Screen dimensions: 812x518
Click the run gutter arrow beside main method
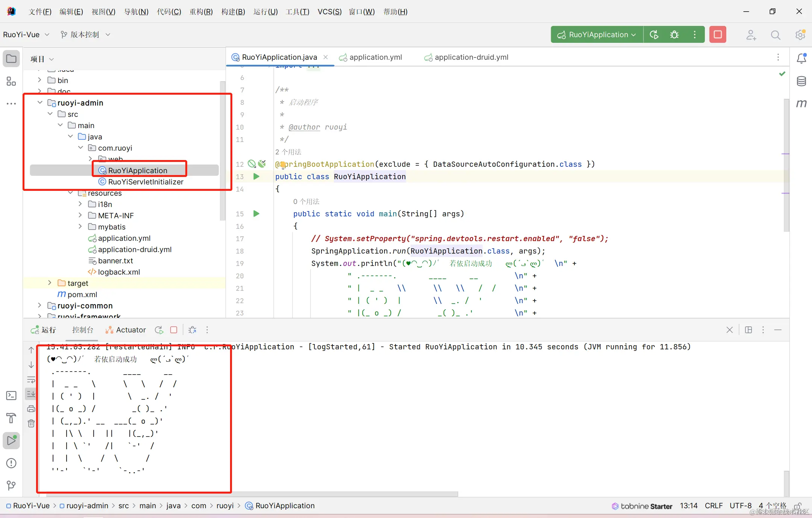pyautogui.click(x=256, y=214)
